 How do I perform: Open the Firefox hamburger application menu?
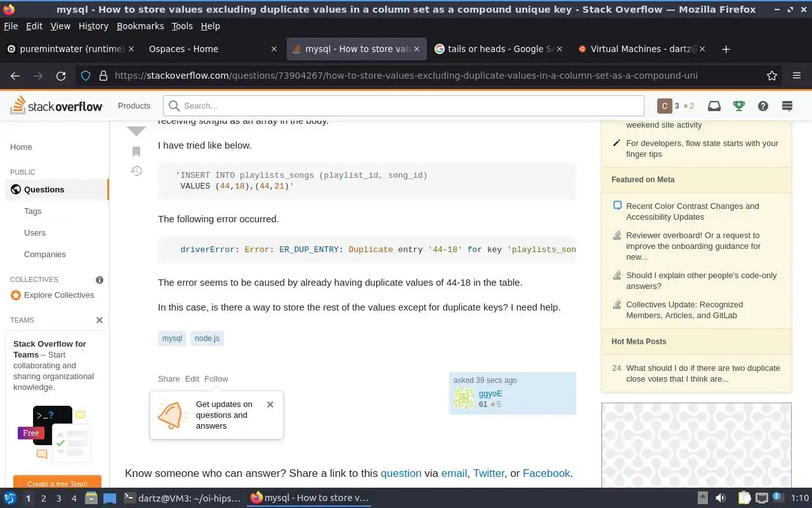click(797, 76)
